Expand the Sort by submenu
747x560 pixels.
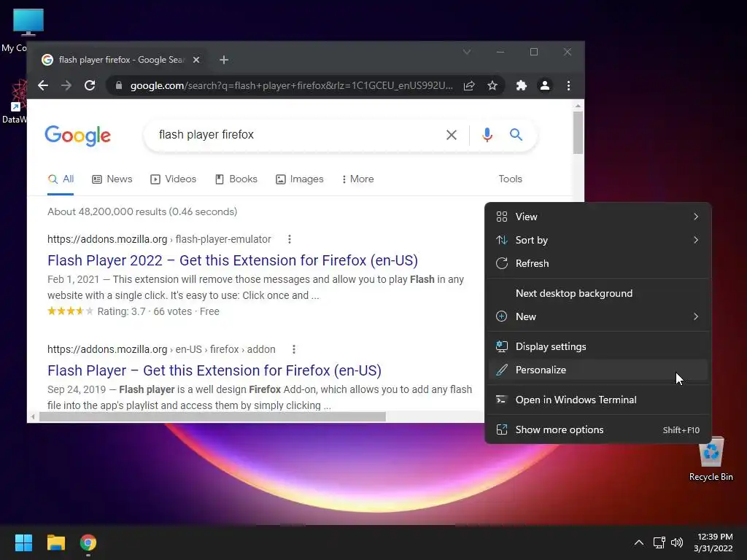598,240
